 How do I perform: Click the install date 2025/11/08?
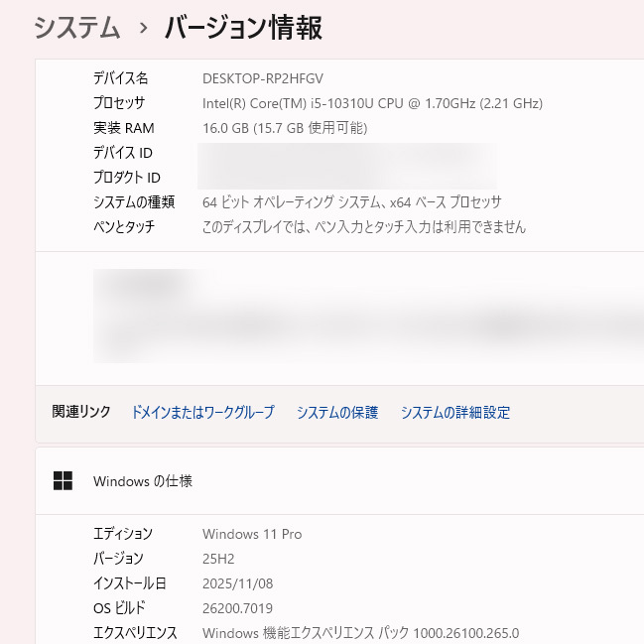pos(236,583)
